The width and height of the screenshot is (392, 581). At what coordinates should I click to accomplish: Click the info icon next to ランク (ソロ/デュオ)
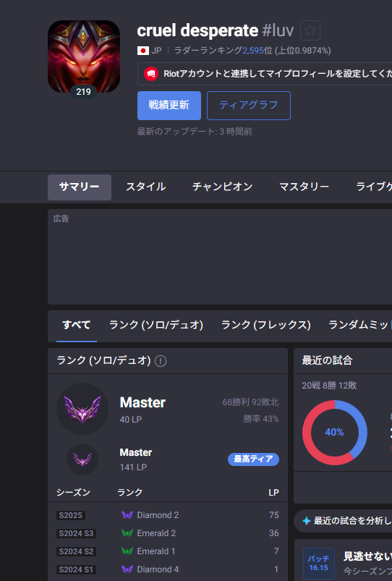pyautogui.click(x=161, y=360)
